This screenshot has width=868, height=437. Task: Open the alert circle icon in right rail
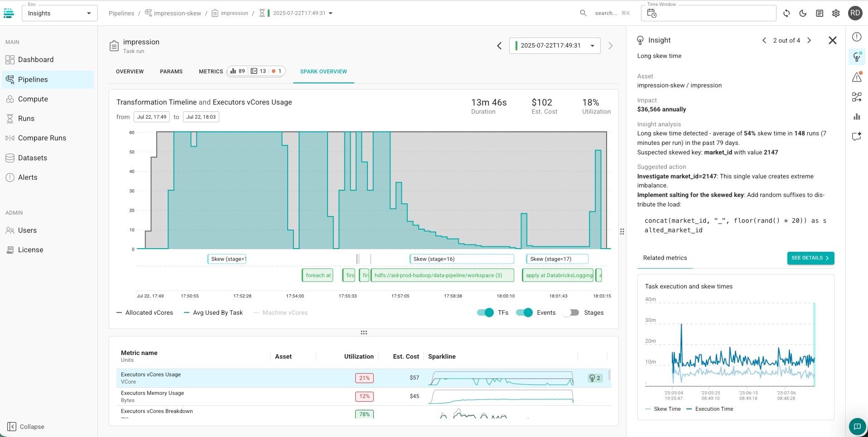tap(857, 37)
